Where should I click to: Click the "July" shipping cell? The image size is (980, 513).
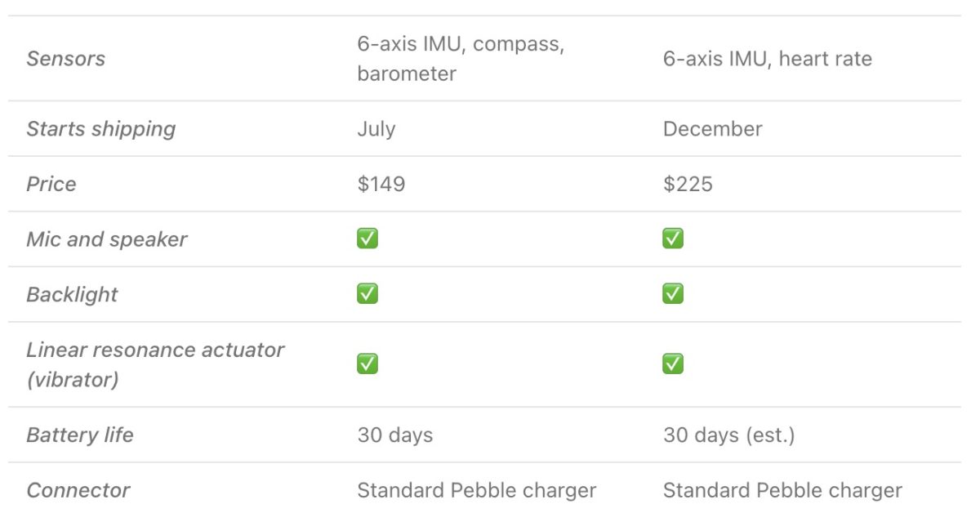click(x=376, y=129)
